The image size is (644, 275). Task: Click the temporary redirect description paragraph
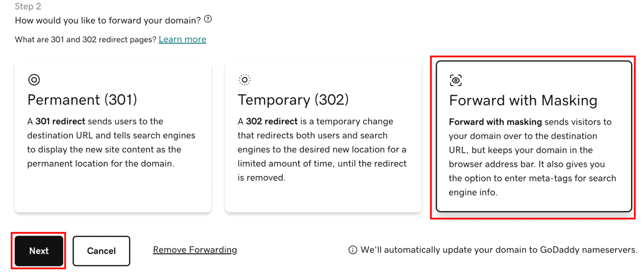[x=322, y=149]
